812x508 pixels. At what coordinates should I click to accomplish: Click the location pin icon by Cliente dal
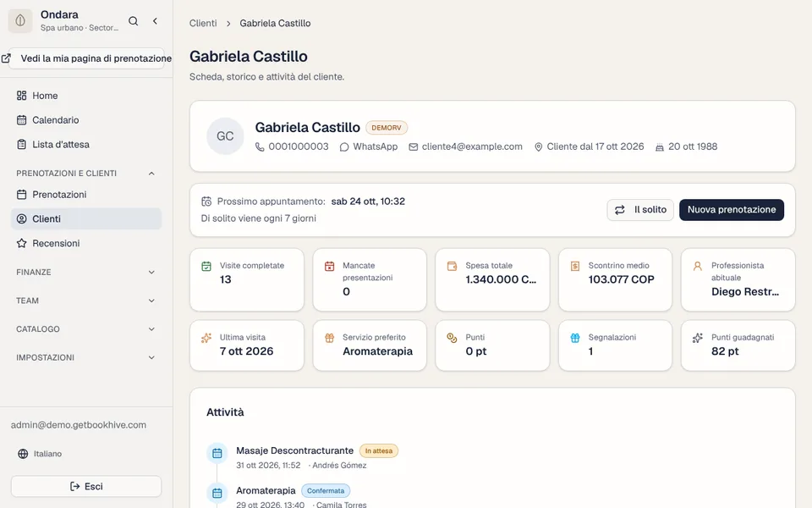click(x=539, y=147)
